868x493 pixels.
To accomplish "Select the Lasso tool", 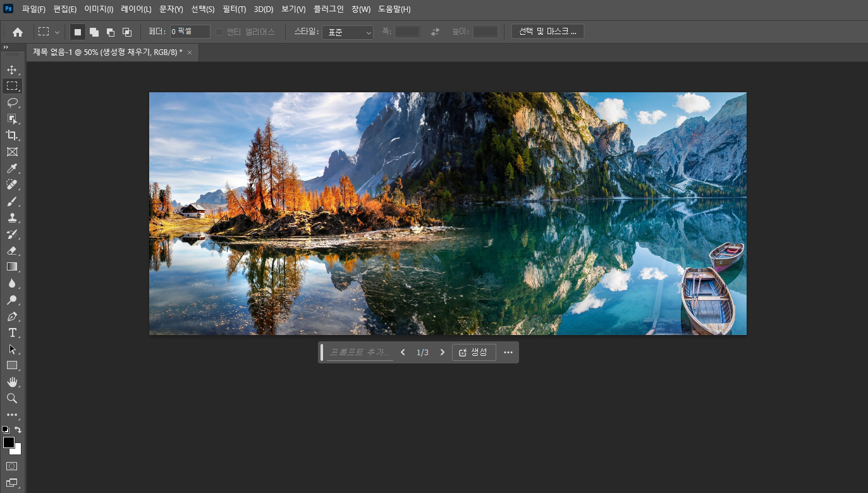I will pyautogui.click(x=12, y=102).
